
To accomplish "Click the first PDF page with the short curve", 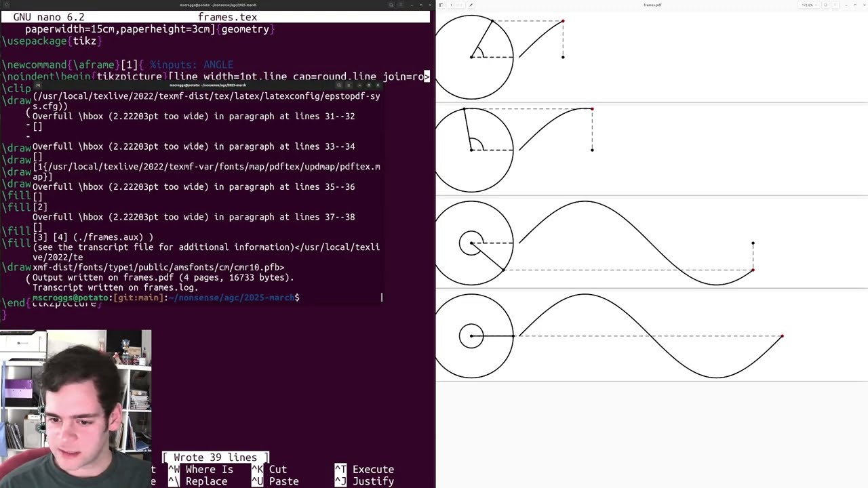I will pyautogui.click(x=651, y=56).
